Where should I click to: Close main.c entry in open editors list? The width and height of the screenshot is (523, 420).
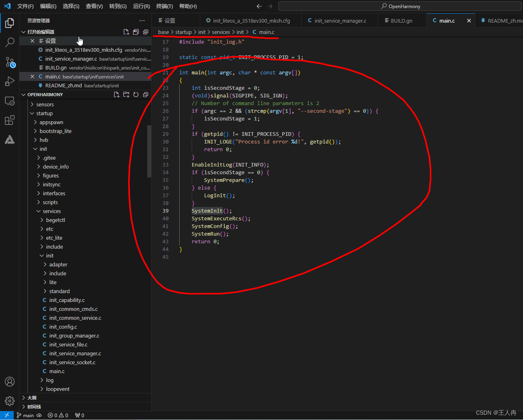coord(32,76)
